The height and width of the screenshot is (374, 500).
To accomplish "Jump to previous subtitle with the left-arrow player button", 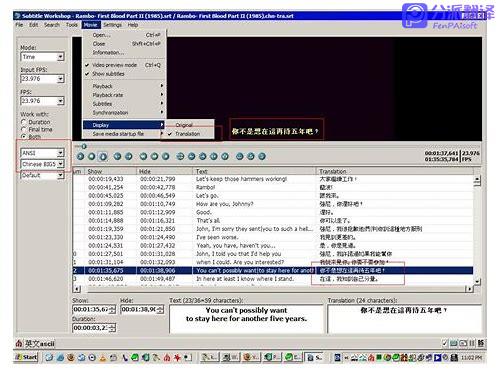I will (117, 156).
